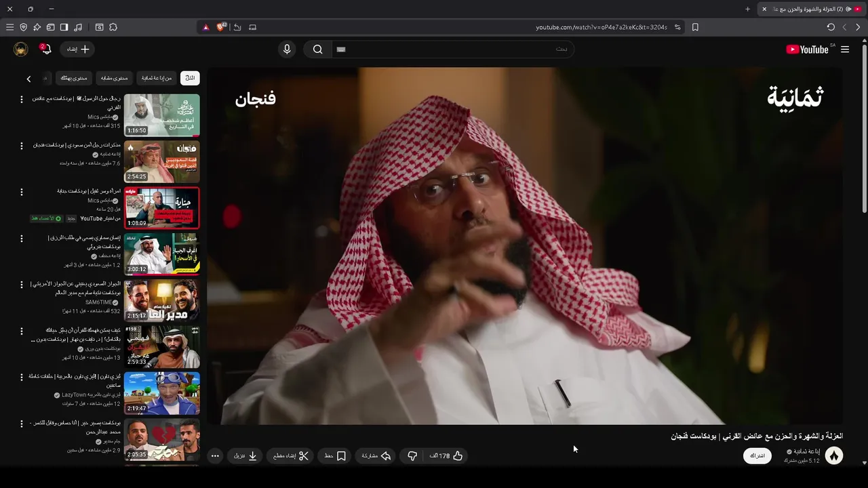The image size is (868, 488).
Task: Open the Brave browser main menu
Action: pyautogui.click(x=9, y=27)
